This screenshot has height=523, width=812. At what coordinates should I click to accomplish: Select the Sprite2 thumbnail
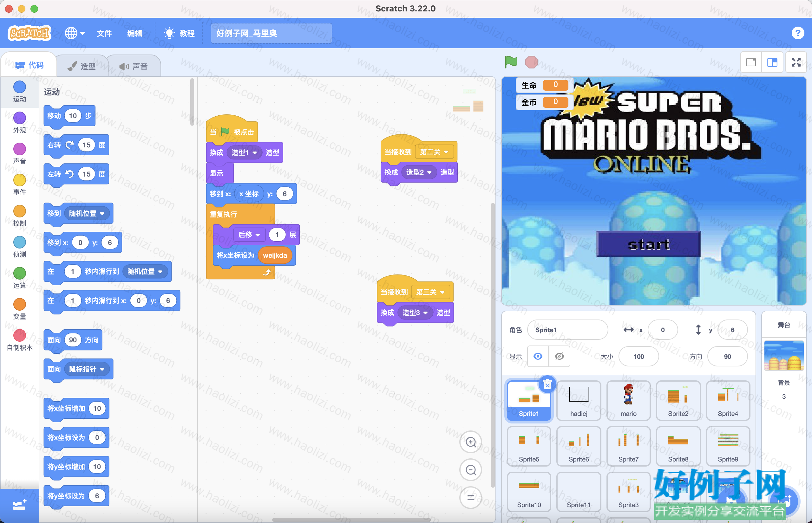tap(678, 401)
